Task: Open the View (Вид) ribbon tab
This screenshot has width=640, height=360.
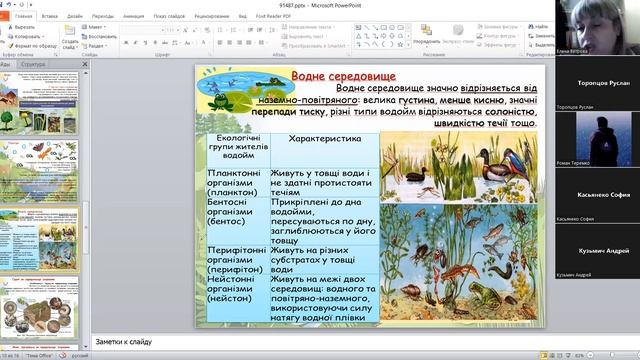Action: (x=242, y=16)
